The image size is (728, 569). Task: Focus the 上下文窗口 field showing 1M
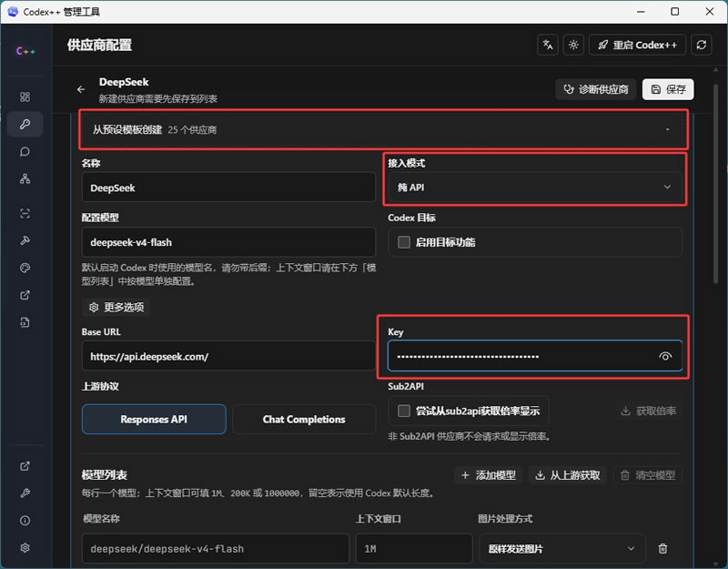pos(414,549)
